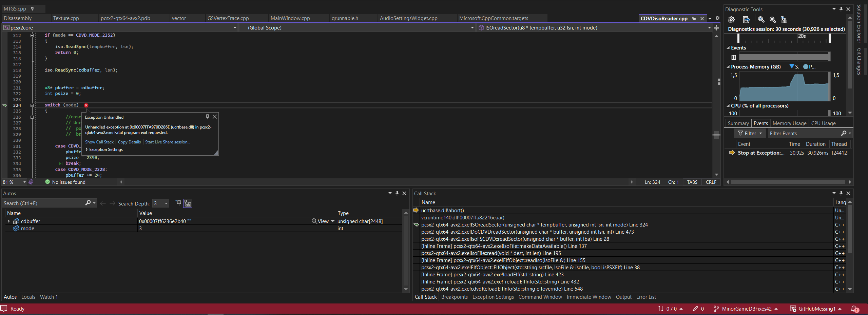The width and height of the screenshot is (868, 315).
Task: Expand the Exception Settings disclosure triangle
Action: (87, 149)
